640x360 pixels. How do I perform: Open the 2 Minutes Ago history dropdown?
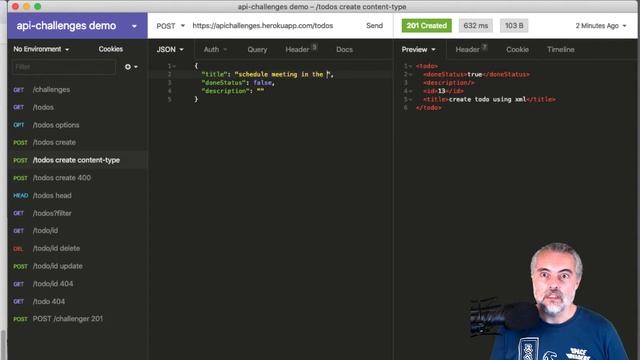600,26
